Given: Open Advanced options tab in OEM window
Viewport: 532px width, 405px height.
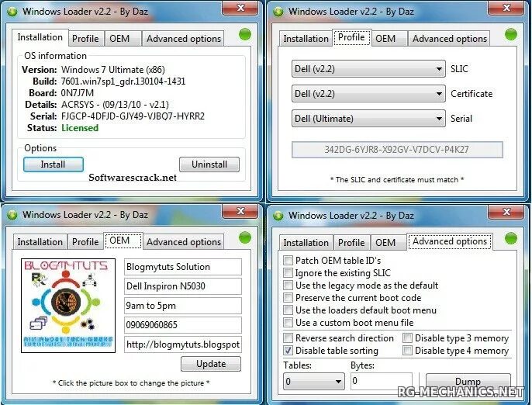Looking at the screenshot, I should [184, 242].
